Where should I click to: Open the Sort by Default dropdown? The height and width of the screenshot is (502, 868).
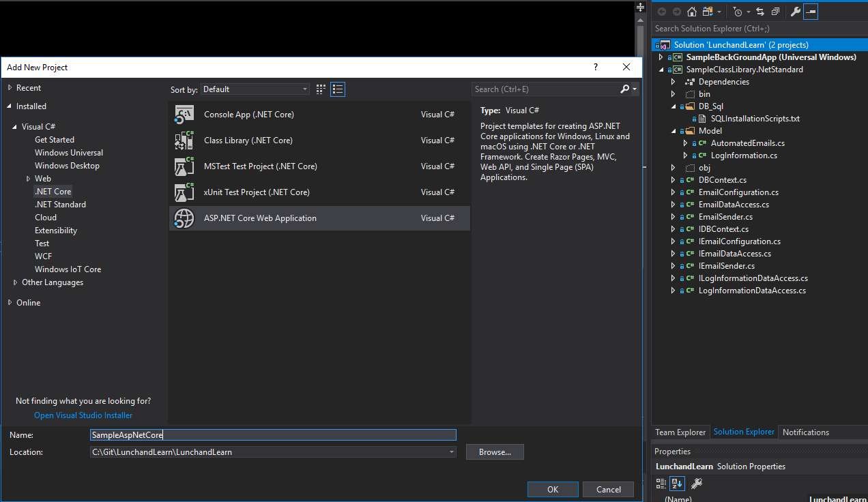(256, 89)
